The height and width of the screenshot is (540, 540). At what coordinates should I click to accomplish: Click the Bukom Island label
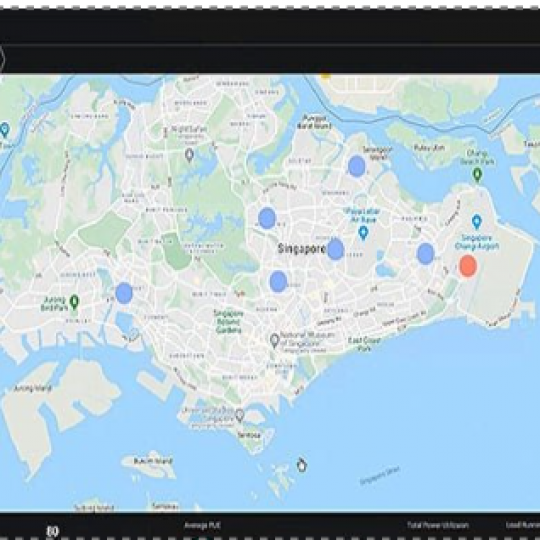click(x=153, y=461)
